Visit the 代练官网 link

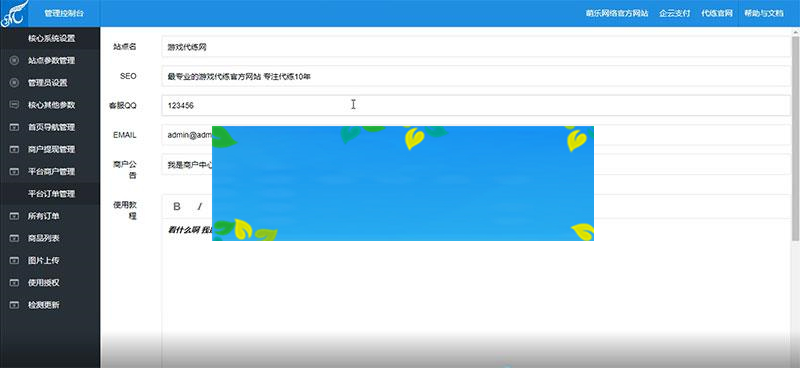pos(717,14)
